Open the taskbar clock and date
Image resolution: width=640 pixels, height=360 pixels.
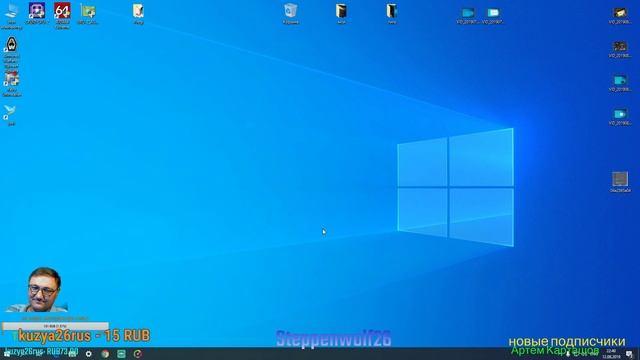611,354
